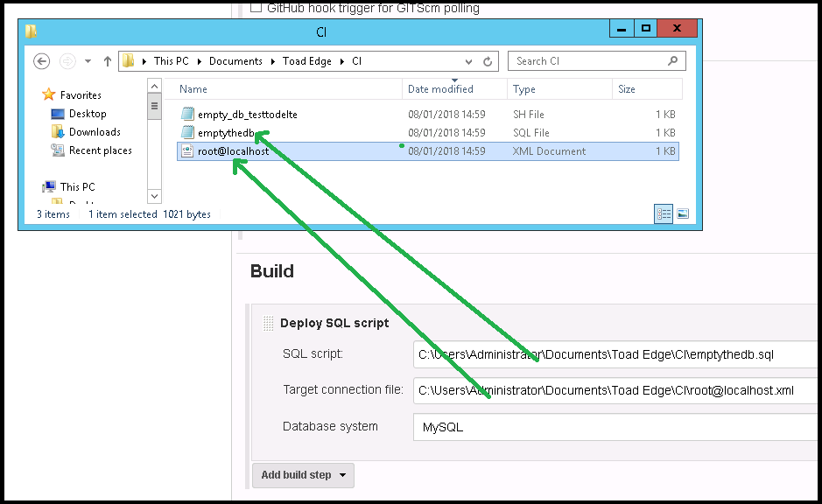Click navigation pane scroll down arrow
The width and height of the screenshot is (822, 504).
click(154, 197)
